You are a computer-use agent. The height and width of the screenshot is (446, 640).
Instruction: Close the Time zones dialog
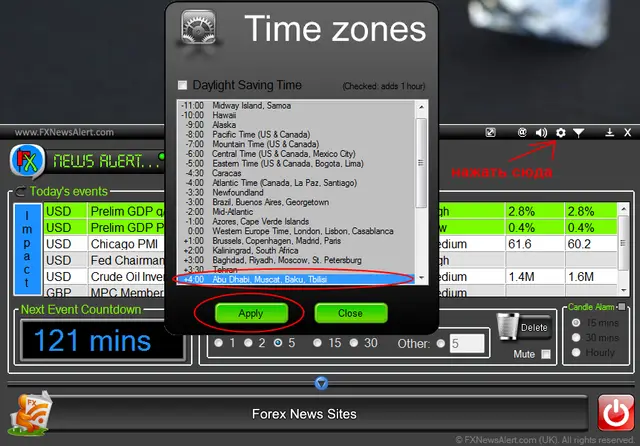click(351, 313)
